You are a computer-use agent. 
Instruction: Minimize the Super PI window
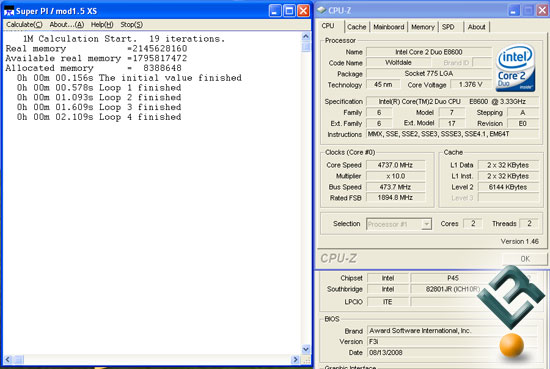(x=275, y=11)
